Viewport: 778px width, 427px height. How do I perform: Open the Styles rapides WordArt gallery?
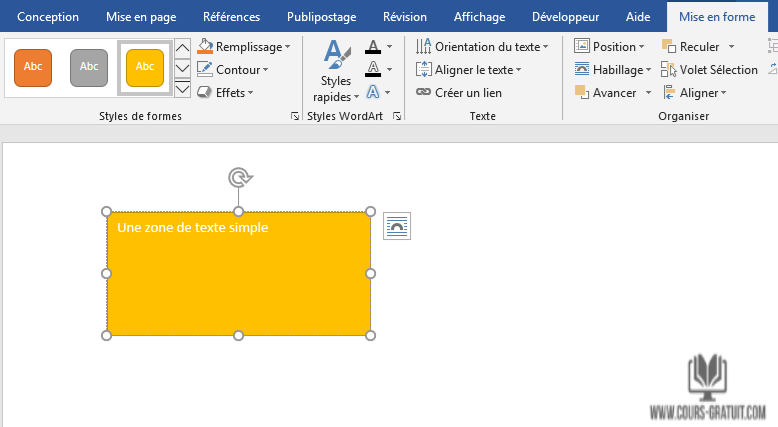coord(336,72)
